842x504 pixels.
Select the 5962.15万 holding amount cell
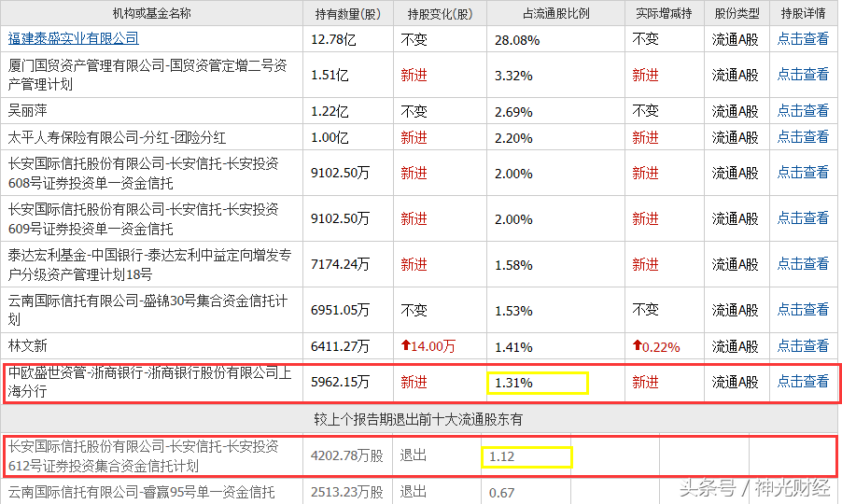pyautogui.click(x=341, y=382)
